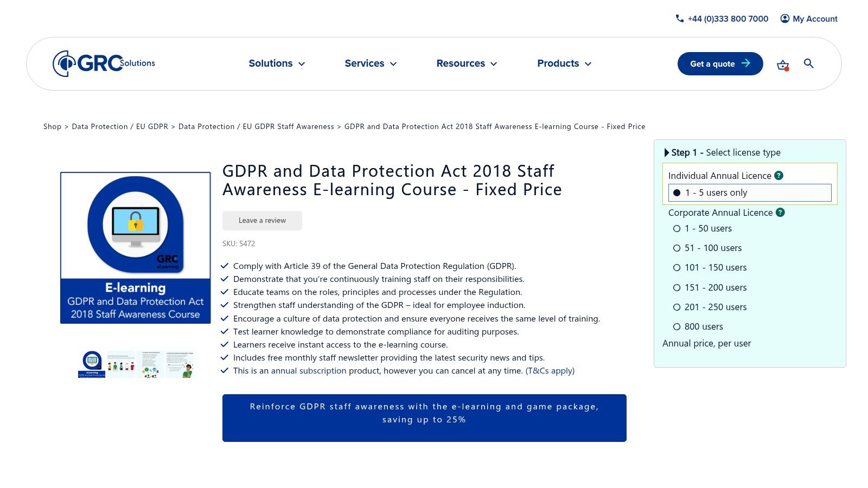Select the 1 - 5 users only option
The height and width of the screenshot is (488, 868).
(676, 192)
